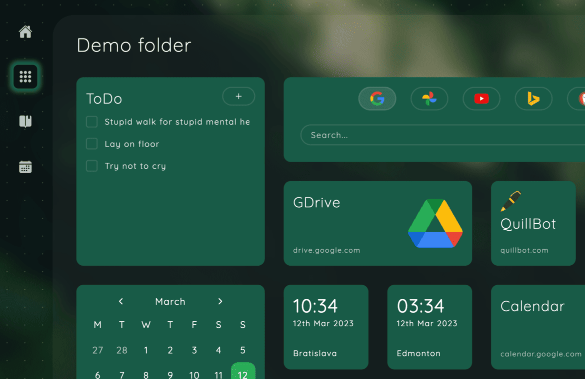Focus the Search... input field

click(443, 135)
